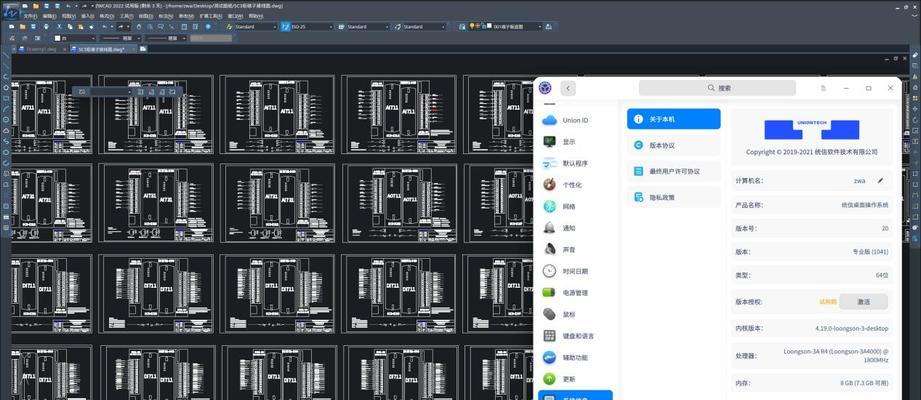Open 电源管理 power management settings

coord(576,293)
